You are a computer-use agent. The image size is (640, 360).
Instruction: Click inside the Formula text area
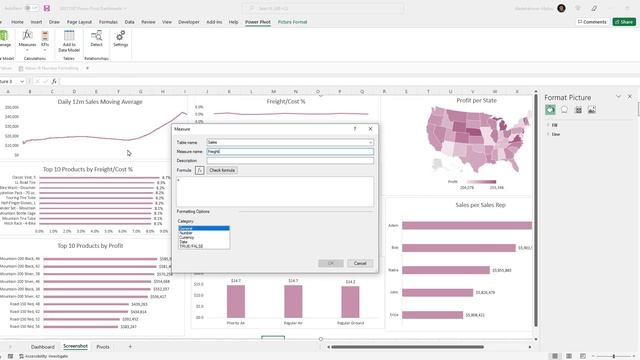coord(275,191)
